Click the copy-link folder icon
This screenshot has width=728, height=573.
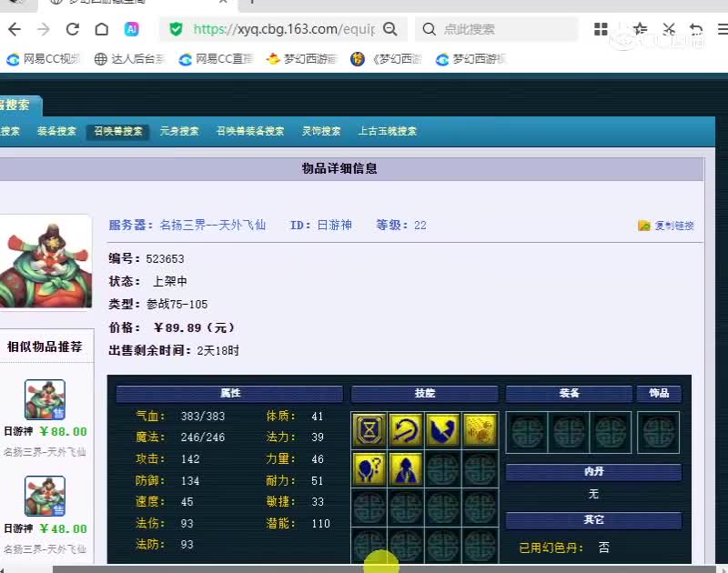pos(644,226)
